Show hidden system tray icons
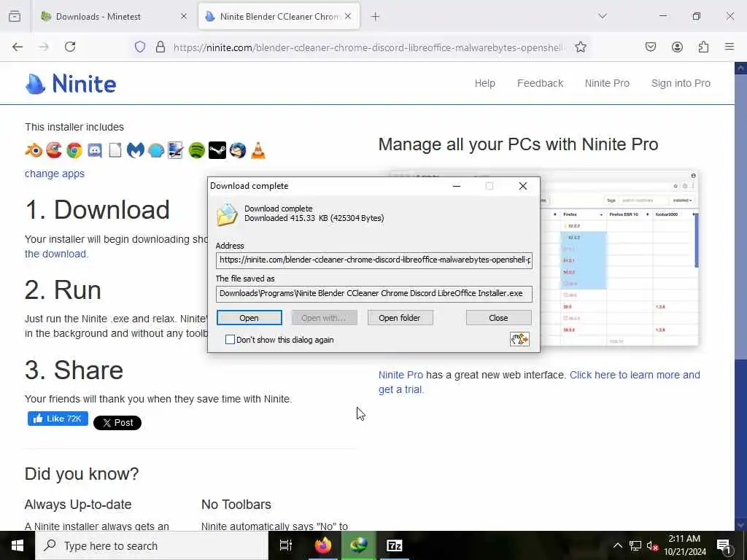The width and height of the screenshot is (747, 560). [x=617, y=545]
